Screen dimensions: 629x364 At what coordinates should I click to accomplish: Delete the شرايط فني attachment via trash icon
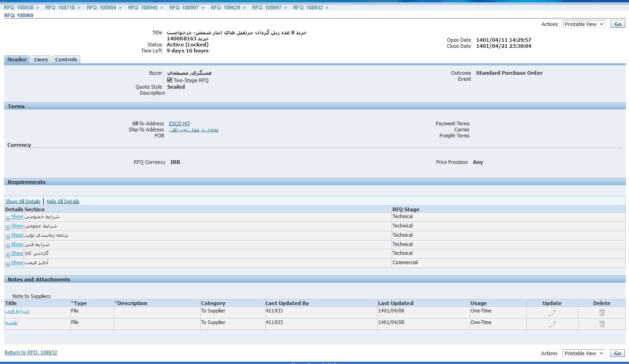tap(602, 312)
